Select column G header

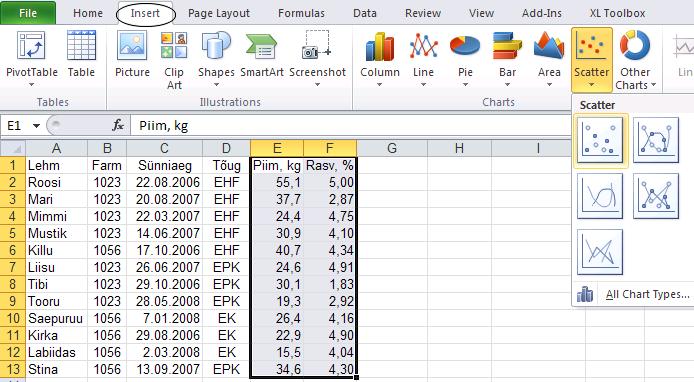point(392,148)
